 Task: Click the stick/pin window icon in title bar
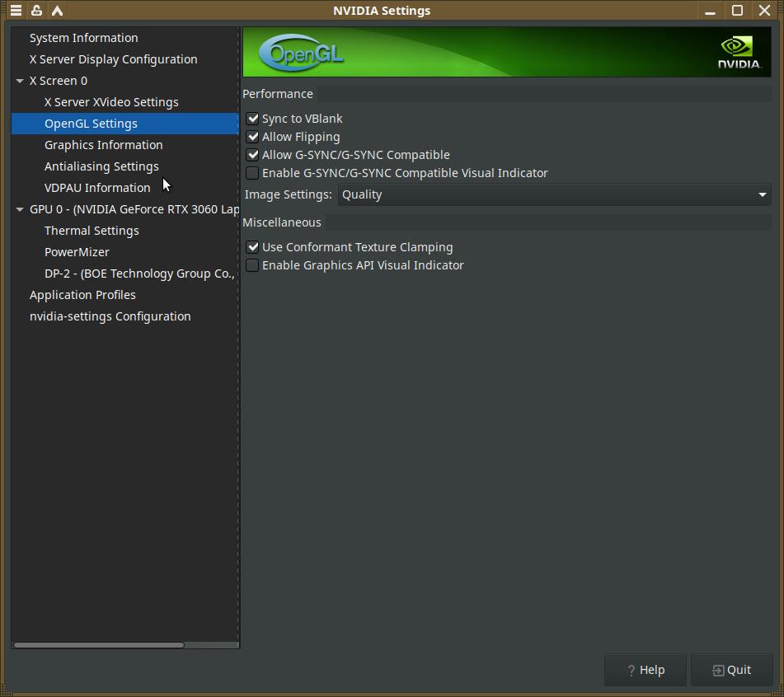(36, 10)
